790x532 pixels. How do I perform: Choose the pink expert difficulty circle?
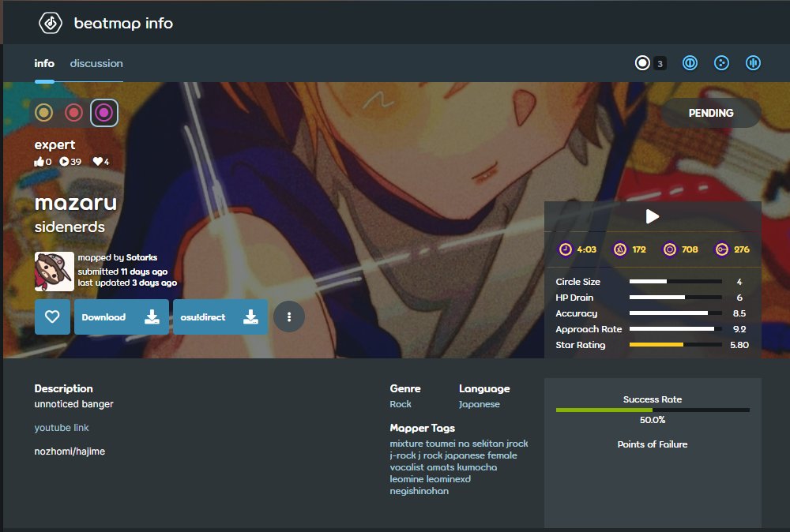coord(104,112)
